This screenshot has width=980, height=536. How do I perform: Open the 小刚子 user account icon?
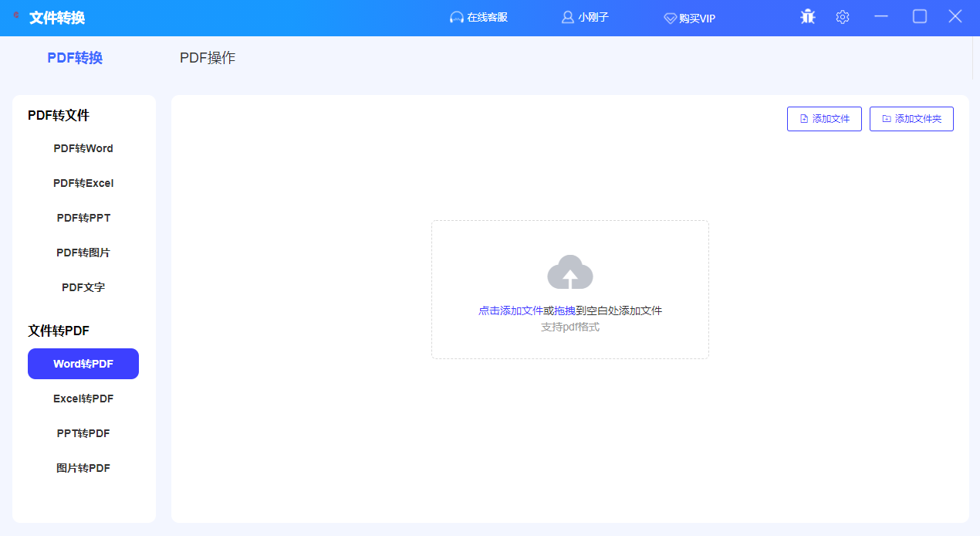566,16
